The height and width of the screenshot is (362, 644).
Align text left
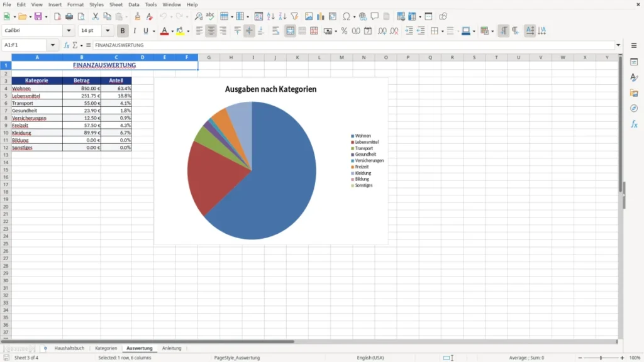click(199, 31)
